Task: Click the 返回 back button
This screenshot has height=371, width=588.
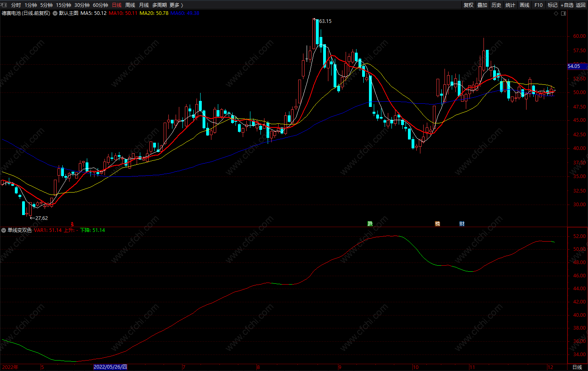Action: pyautogui.click(x=581, y=5)
